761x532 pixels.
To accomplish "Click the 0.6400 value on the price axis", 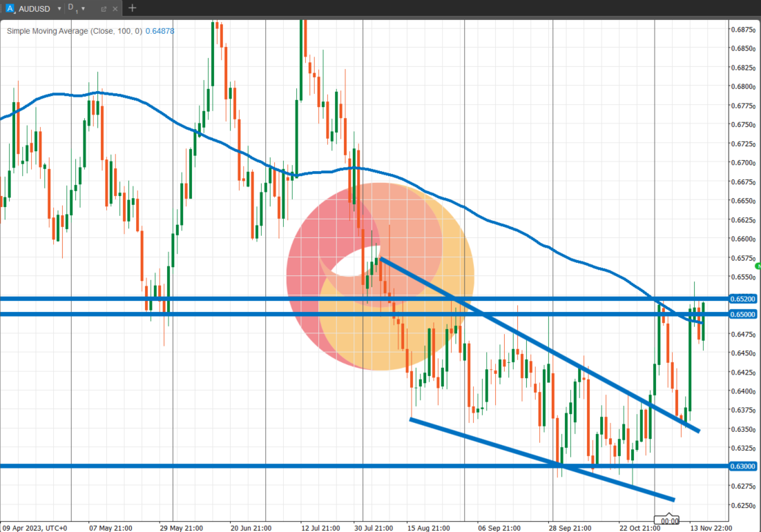I will (742, 391).
